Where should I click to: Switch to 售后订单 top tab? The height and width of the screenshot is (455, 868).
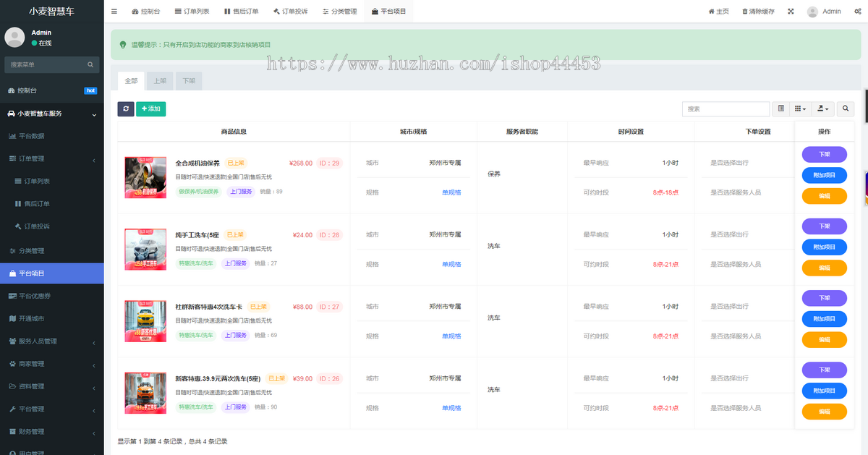click(x=241, y=12)
